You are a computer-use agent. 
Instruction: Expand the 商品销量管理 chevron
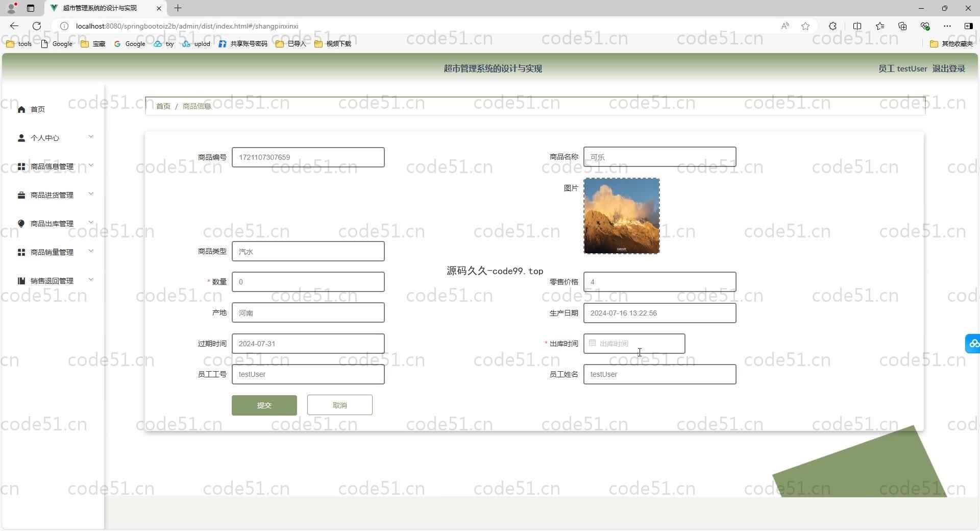91,251
